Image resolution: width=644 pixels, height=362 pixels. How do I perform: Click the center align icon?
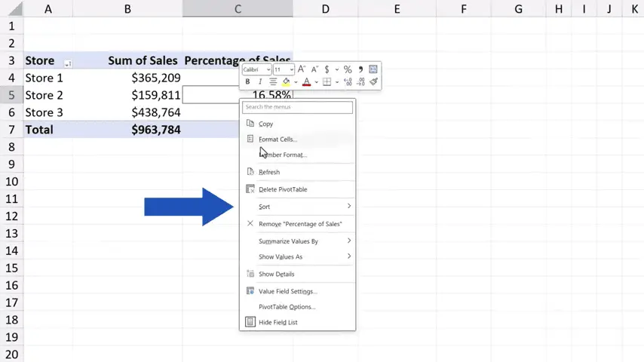tap(273, 82)
